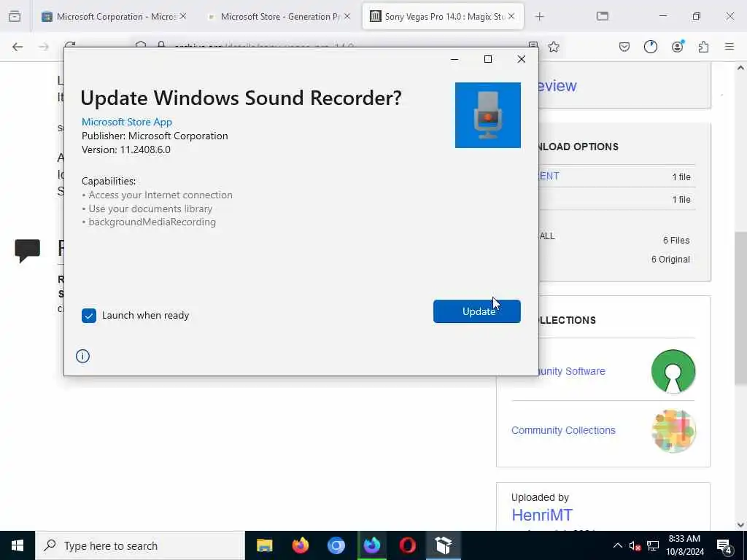Click the network status tray icon
747x560 pixels.
[x=653, y=546]
